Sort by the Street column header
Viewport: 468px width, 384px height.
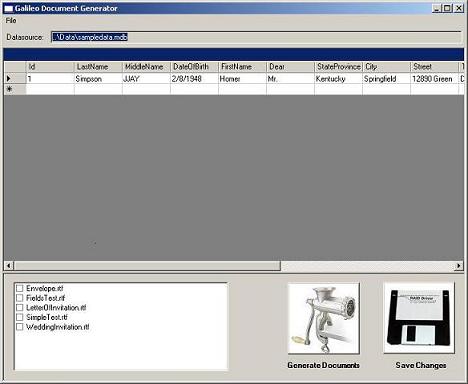(x=434, y=67)
